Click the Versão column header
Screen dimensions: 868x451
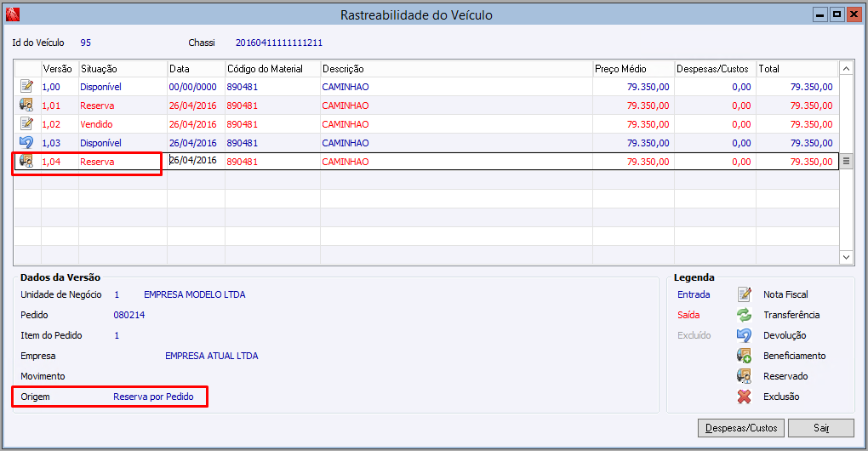pyautogui.click(x=58, y=69)
